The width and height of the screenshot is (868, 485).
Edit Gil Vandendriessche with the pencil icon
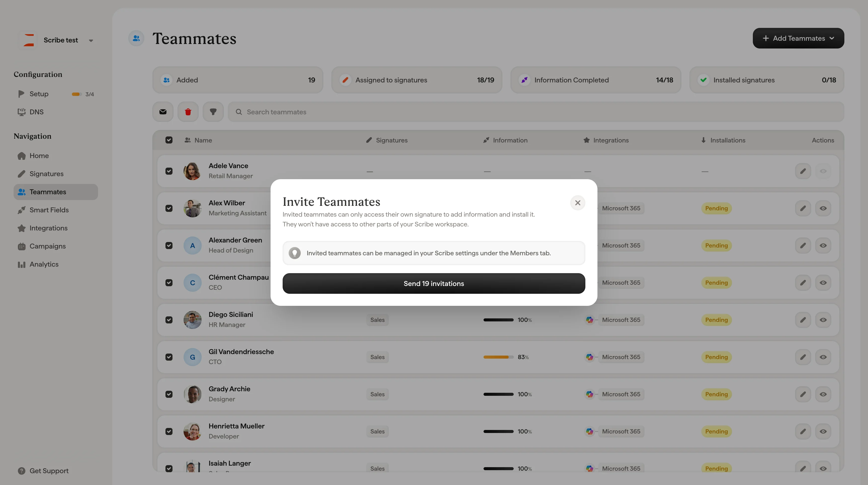click(803, 357)
